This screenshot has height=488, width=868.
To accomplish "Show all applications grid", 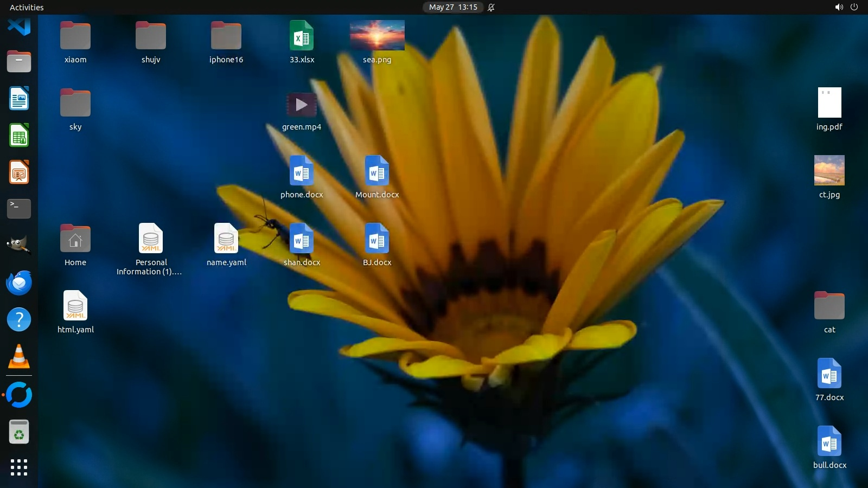I will tap(19, 467).
